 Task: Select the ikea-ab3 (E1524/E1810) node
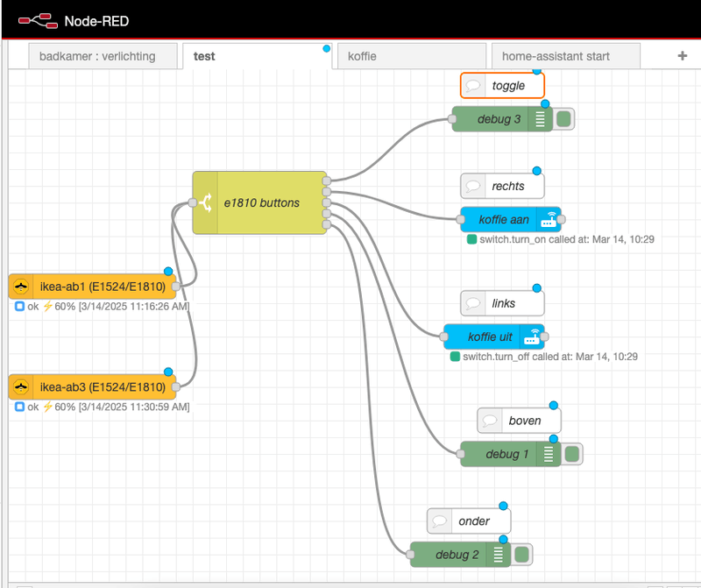tap(92, 387)
